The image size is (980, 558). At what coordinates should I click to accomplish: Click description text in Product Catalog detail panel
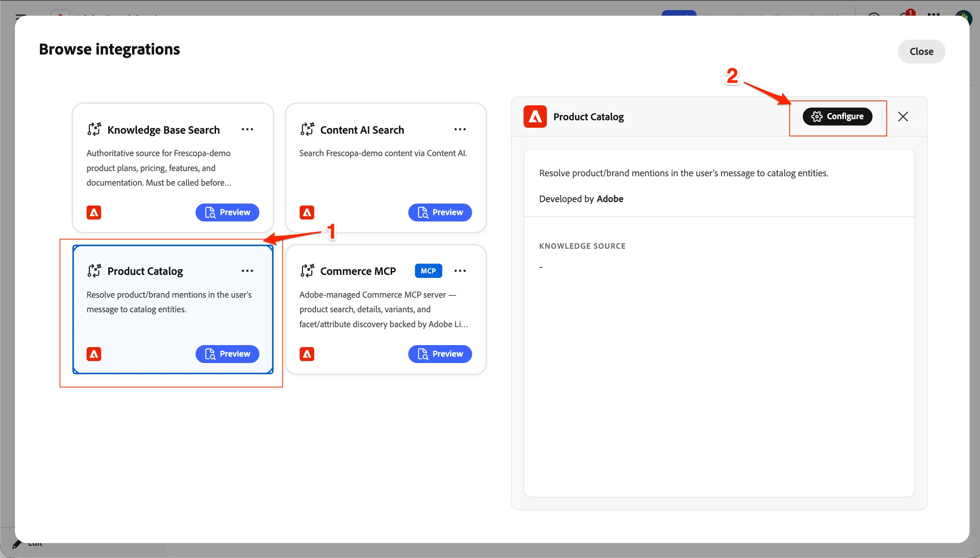684,173
